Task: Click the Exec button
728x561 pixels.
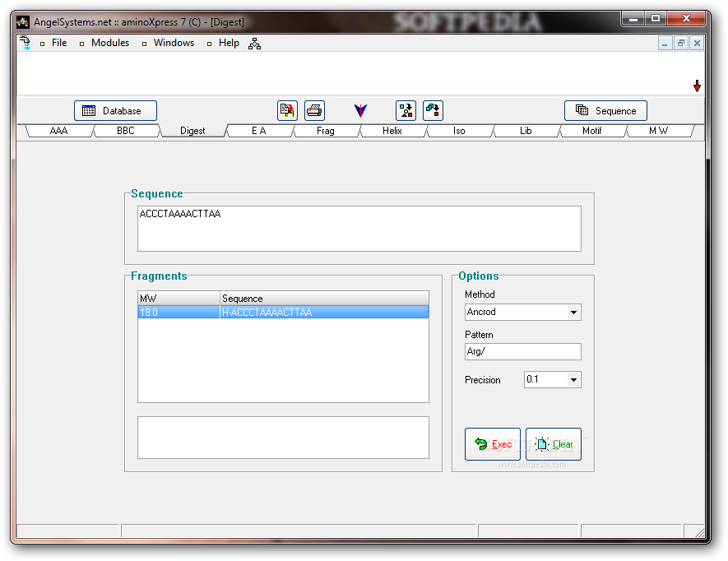Action: pyautogui.click(x=493, y=444)
